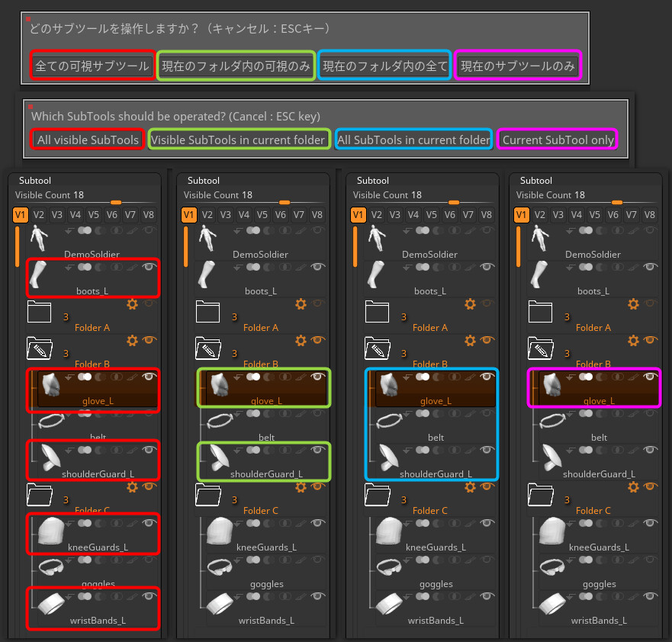Toggle eye visibility of boots_L

(x=149, y=267)
